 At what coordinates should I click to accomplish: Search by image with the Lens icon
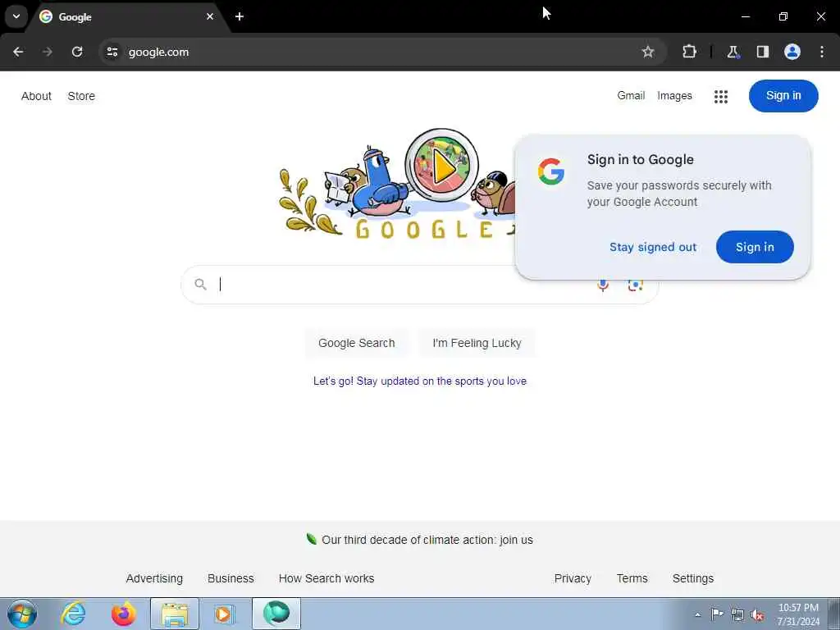tap(636, 285)
